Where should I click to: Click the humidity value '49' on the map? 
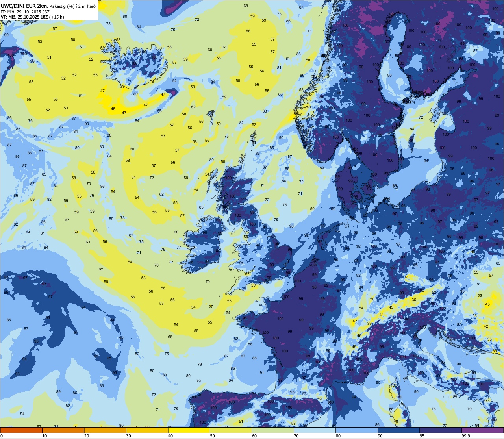(x=354, y=347)
